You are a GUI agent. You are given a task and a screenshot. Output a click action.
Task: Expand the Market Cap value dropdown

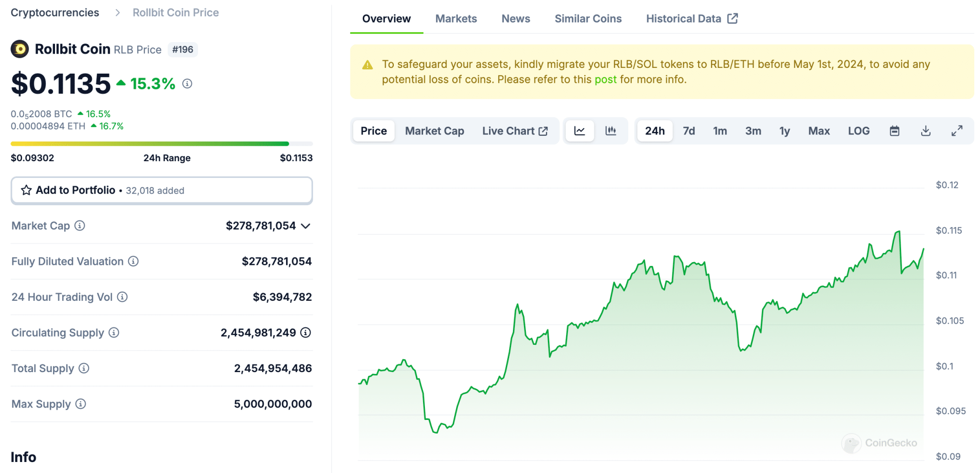[x=306, y=226]
